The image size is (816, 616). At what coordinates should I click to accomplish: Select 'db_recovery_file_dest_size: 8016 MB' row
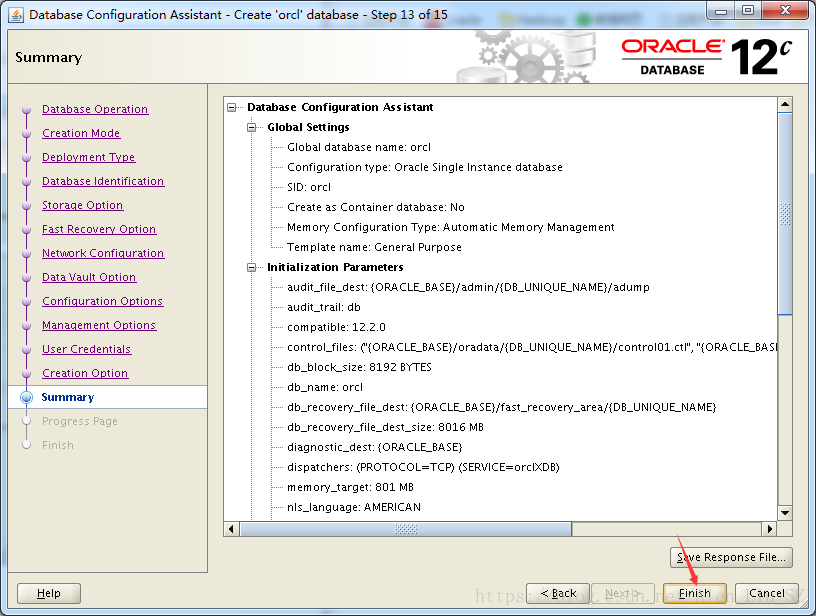point(385,427)
